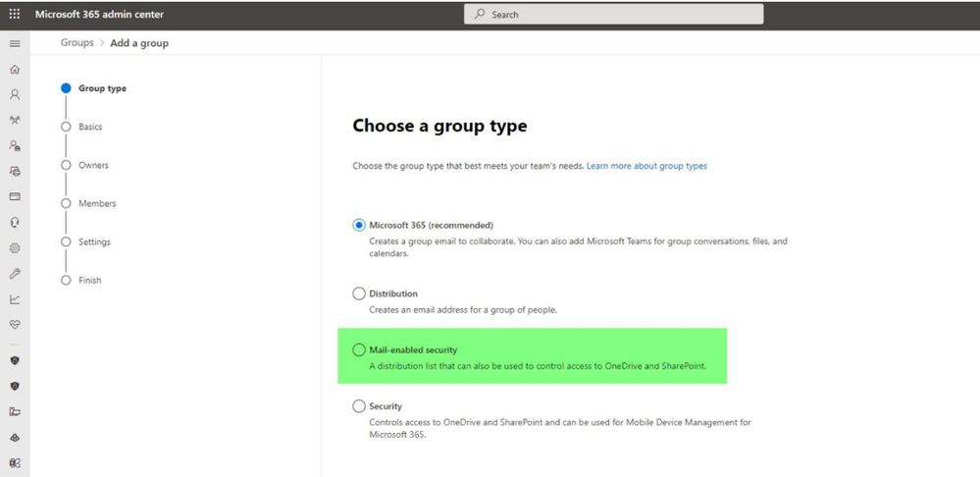Click the Choose a group type heading
Screen dimensions: 980x477
tap(439, 127)
